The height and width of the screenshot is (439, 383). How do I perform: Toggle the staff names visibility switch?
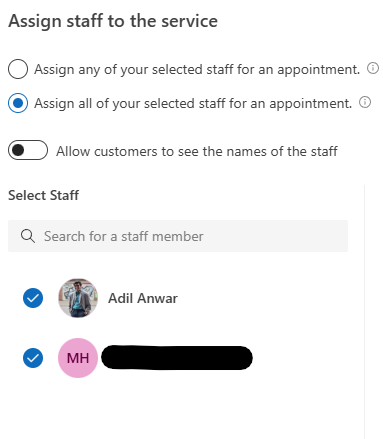coord(28,150)
